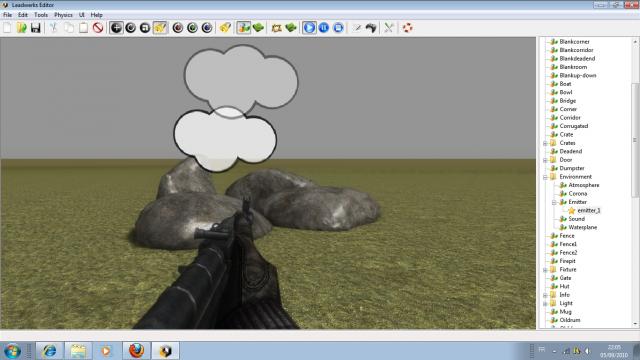Select Blankcorner in the tree
Viewport: 640px width, 360px height.
574,42
